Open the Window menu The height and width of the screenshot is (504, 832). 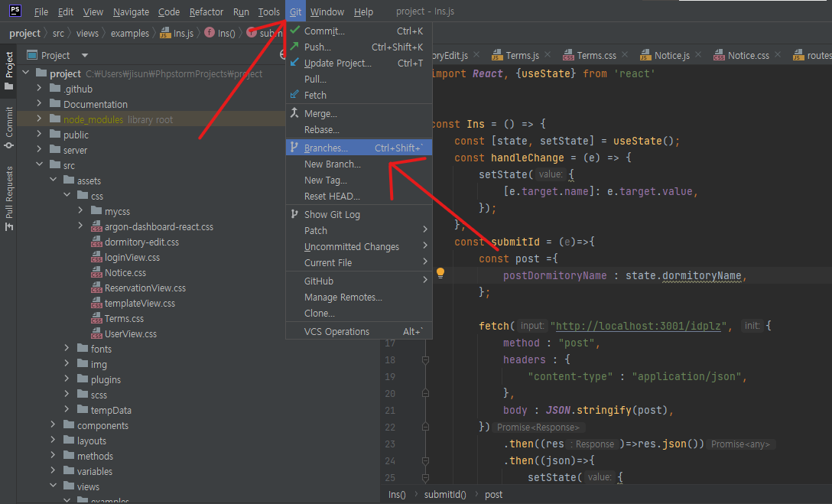pos(327,11)
